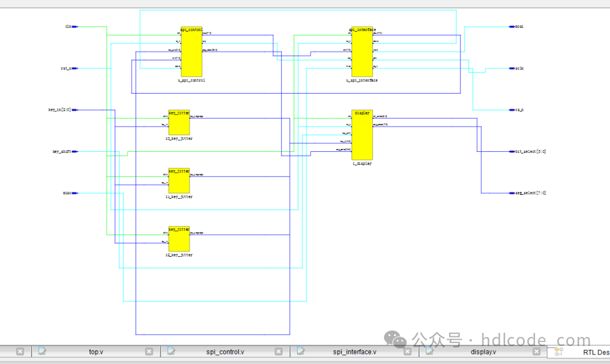Click the file icon on display.v tab
Viewport: 610px width, 364px height.
pos(429,351)
